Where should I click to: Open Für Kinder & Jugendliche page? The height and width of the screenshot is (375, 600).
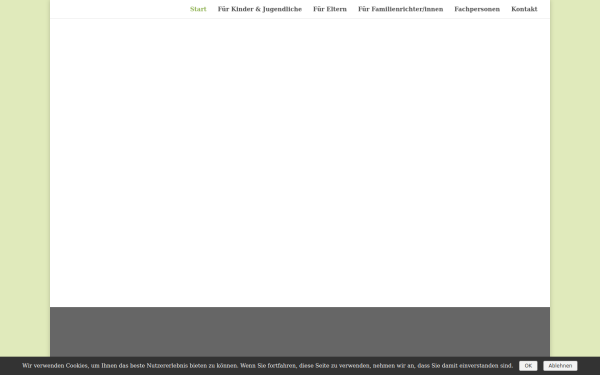pos(260,9)
